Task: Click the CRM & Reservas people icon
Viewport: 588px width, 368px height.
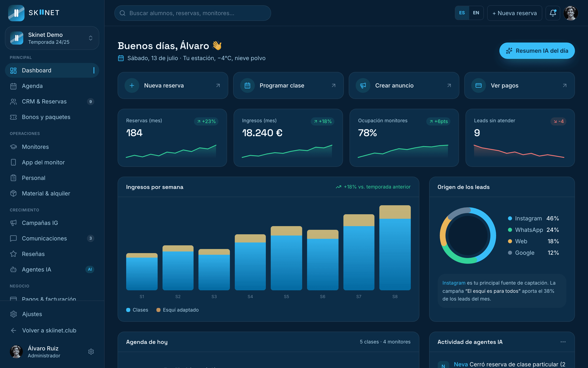Action: click(13, 102)
